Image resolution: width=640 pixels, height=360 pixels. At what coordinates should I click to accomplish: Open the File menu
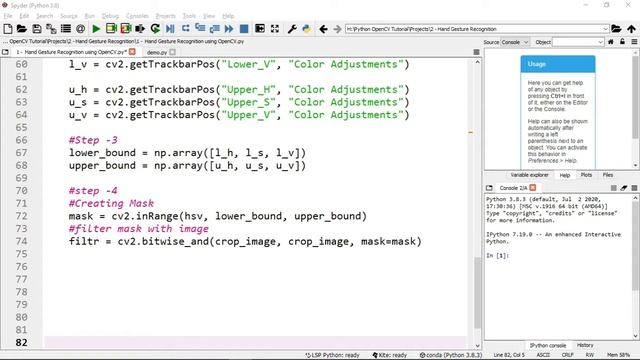point(8,16)
